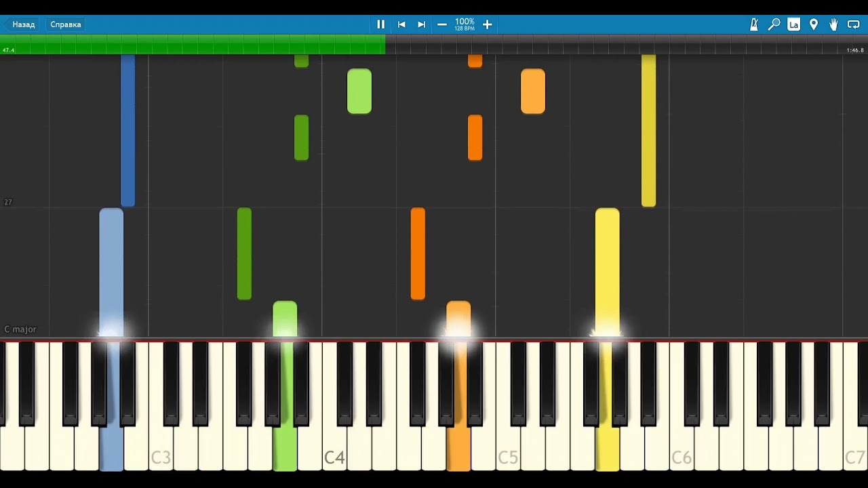Click the tall dark blue falling note
The height and width of the screenshot is (488, 868).
(127, 130)
